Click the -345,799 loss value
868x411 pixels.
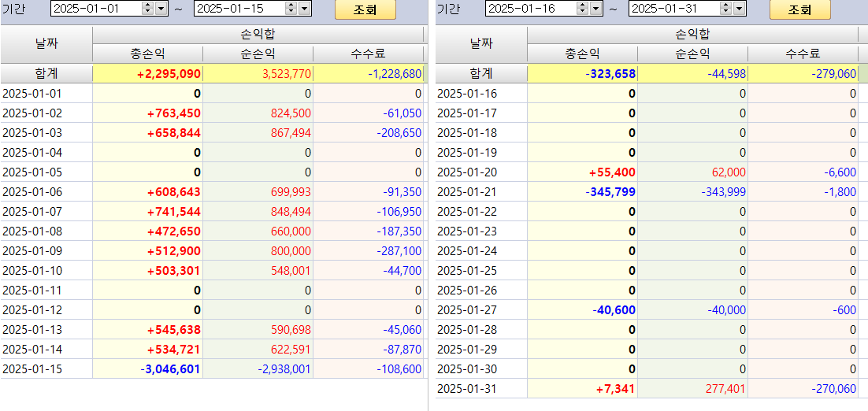point(610,192)
